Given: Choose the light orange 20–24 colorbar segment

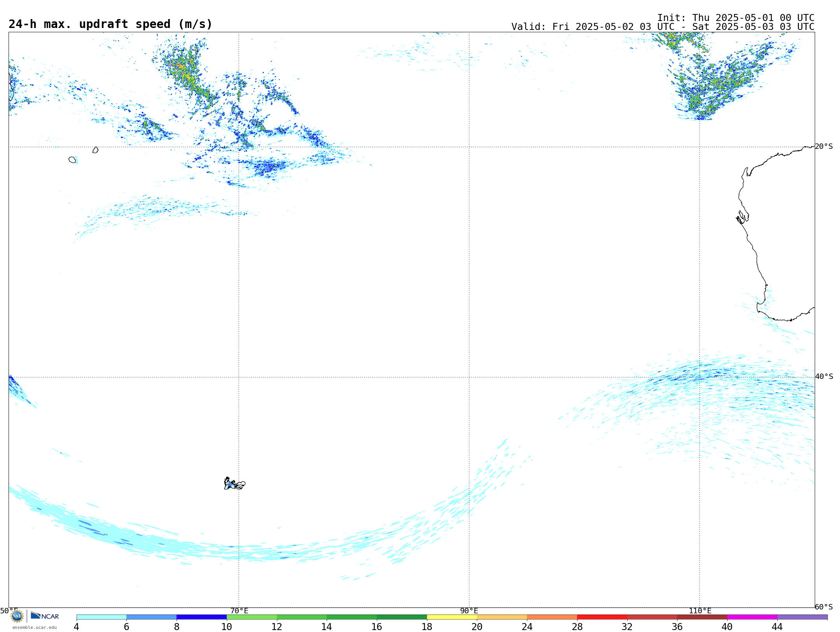Looking at the screenshot, I should point(502,617).
